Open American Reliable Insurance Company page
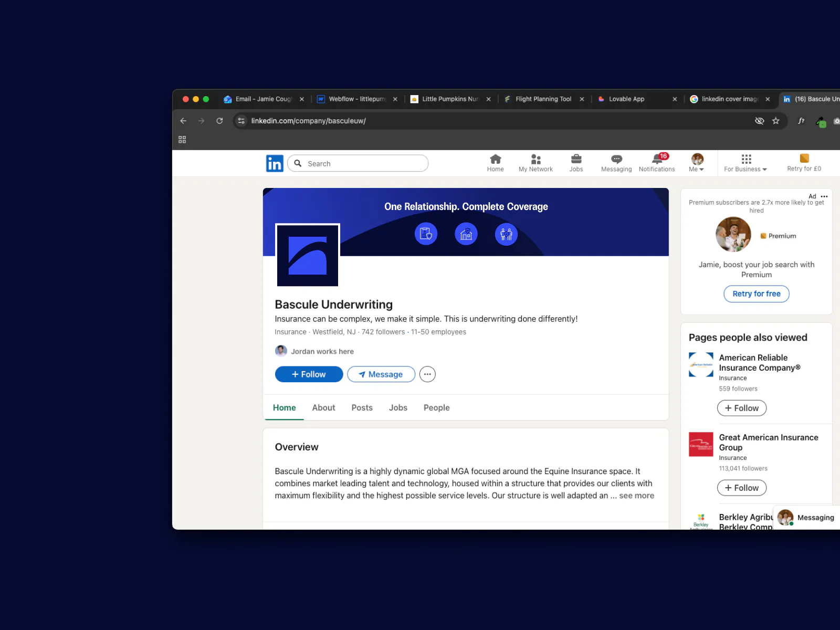Screen dimensions: 840x630 coord(759,363)
